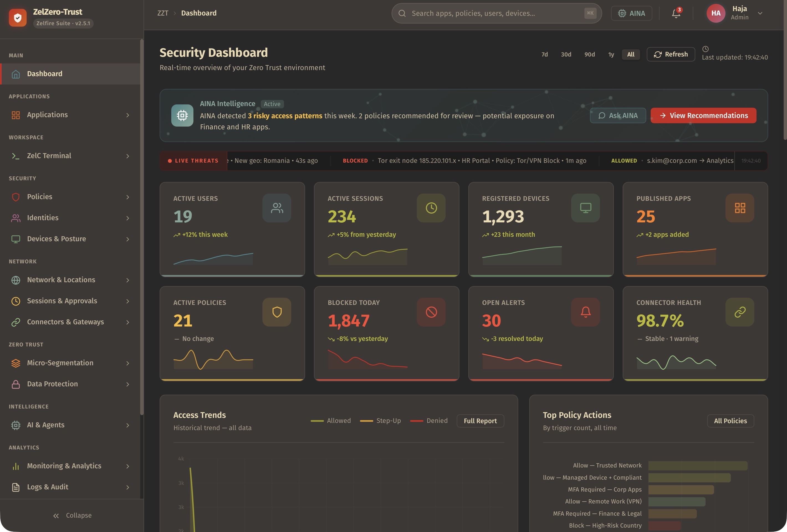Click the Connector Health link icon
Screen dimensions: 787x532
740,312
